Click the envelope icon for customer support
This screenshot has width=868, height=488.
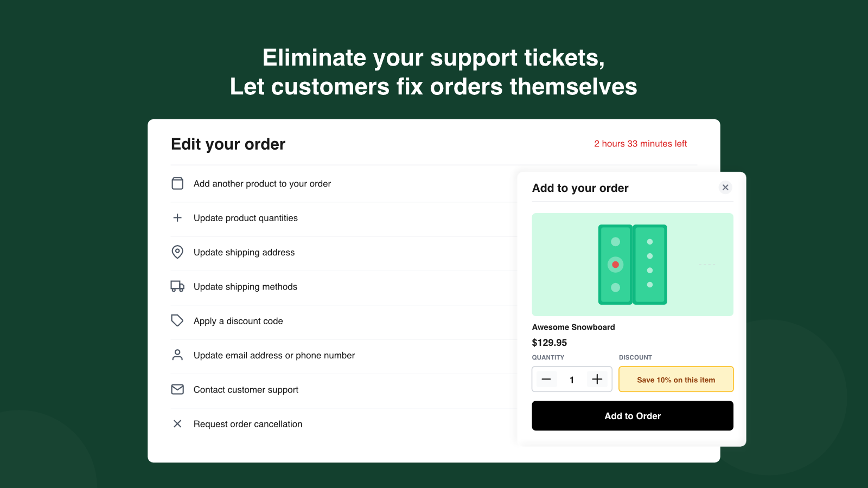tap(177, 389)
